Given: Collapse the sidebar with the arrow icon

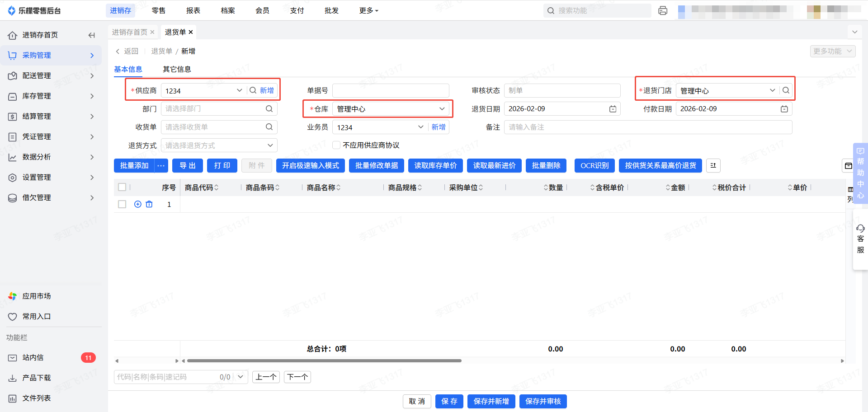Looking at the screenshot, I should click(x=92, y=35).
